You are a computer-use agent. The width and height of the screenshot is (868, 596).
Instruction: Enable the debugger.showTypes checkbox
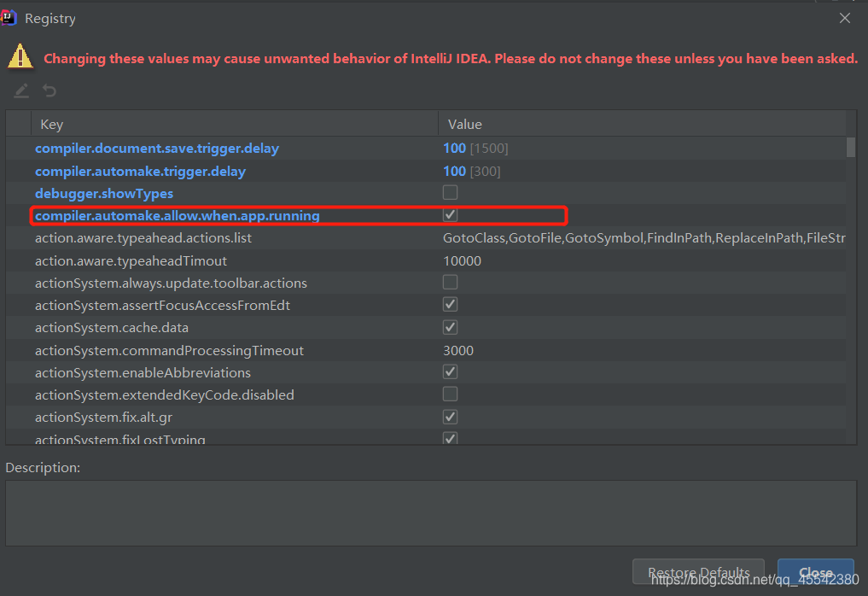(450, 193)
